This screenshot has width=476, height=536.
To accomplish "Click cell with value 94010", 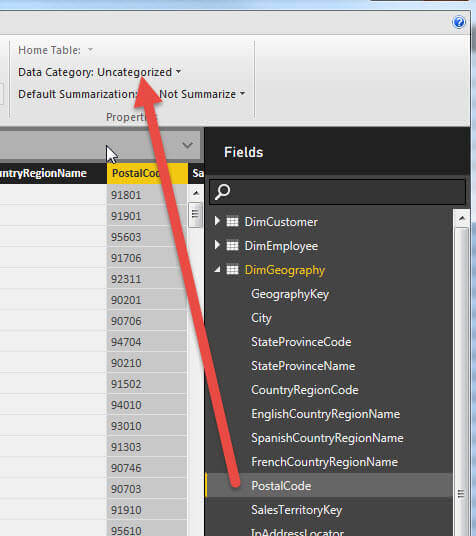I will [147, 405].
